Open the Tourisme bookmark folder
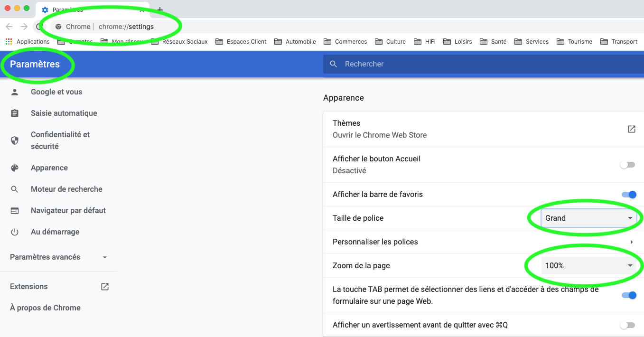Image resolution: width=644 pixels, height=337 pixels. click(574, 41)
